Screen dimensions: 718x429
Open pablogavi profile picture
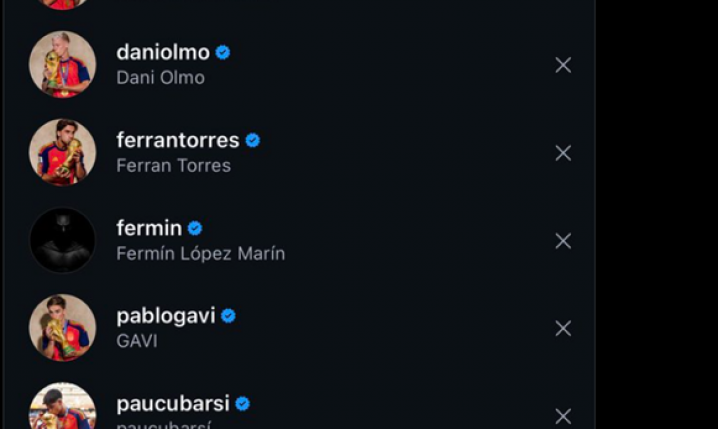pyautogui.click(x=63, y=328)
